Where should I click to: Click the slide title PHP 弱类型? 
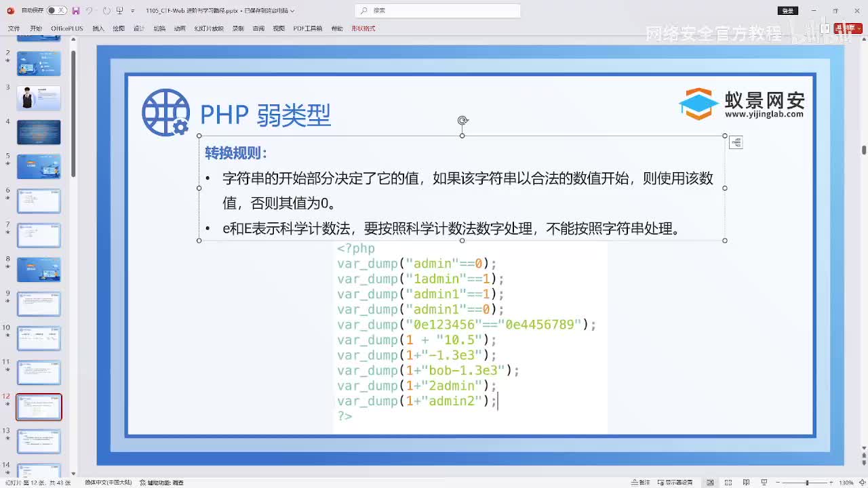coord(265,115)
